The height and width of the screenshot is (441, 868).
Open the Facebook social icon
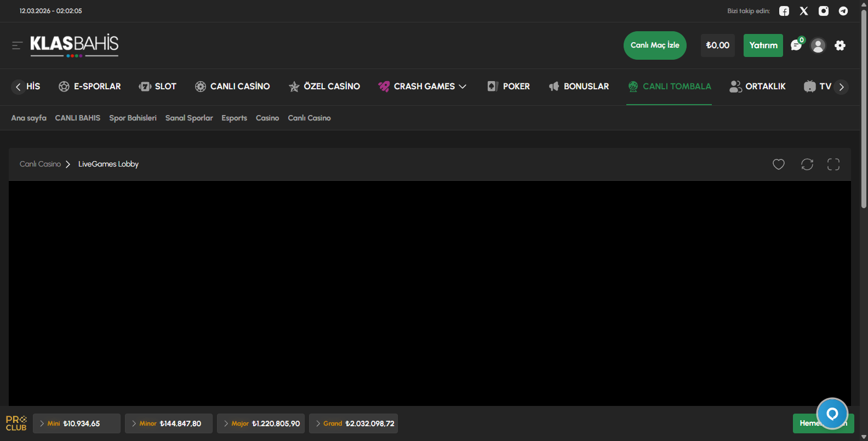[x=784, y=11]
